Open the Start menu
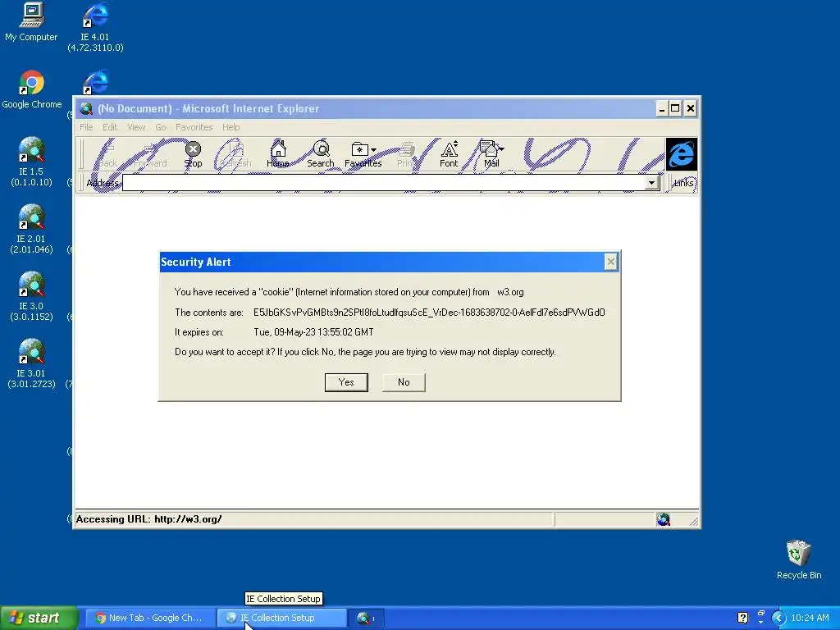Viewport: 840px width, 630px height. (x=39, y=618)
